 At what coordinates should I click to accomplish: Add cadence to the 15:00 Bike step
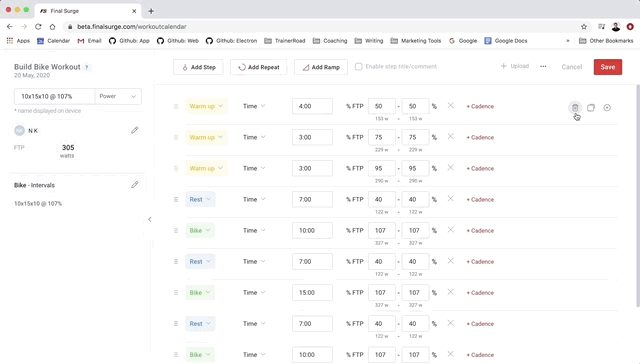(480, 293)
